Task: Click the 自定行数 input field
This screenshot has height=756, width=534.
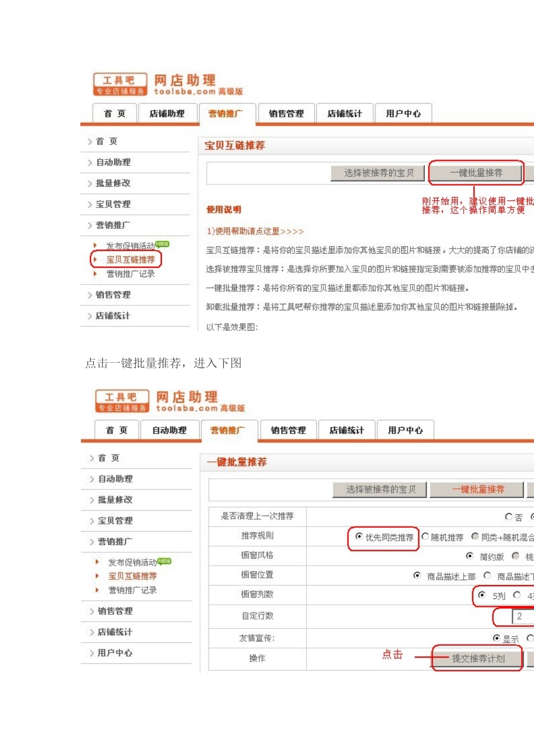Action: 523,616
